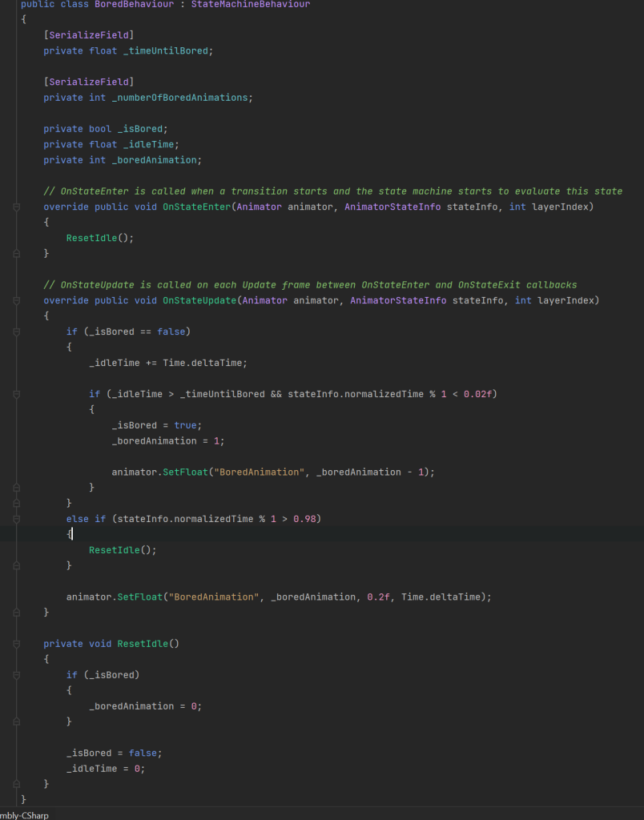Collapse the OnStateEnter method using its gutter fold marker
This screenshot has width=644, height=820.
[16, 207]
